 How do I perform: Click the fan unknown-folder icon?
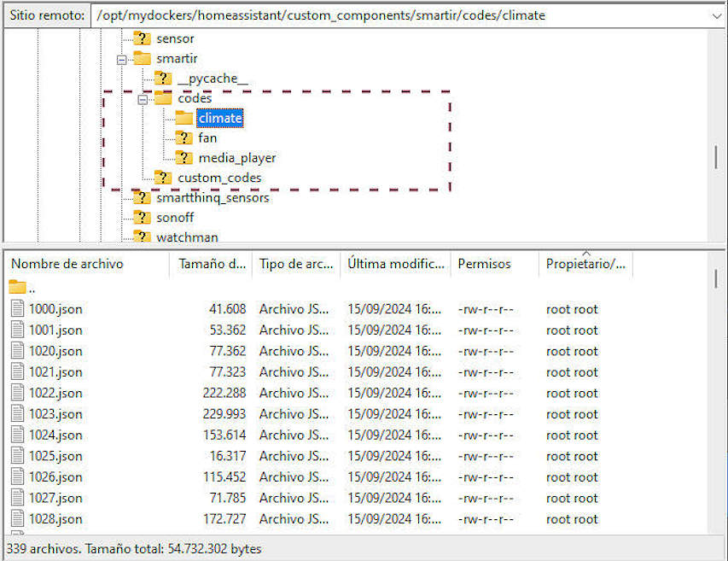(183, 137)
